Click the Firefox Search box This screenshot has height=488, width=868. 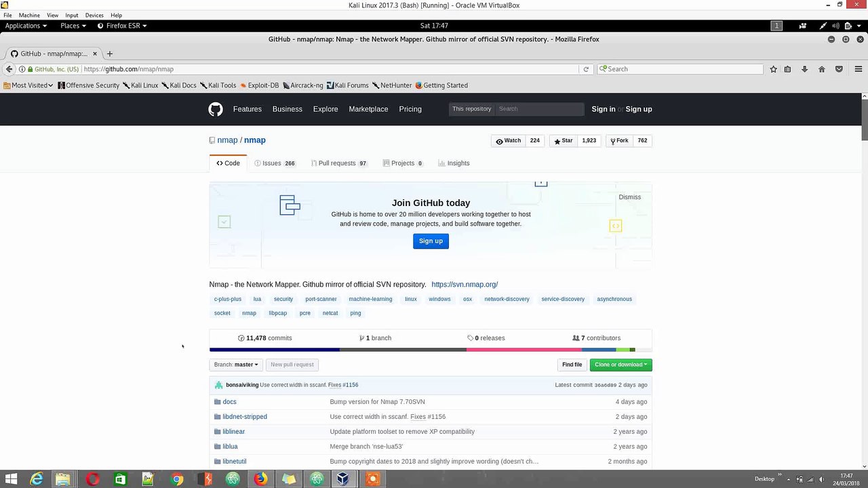tap(680, 69)
